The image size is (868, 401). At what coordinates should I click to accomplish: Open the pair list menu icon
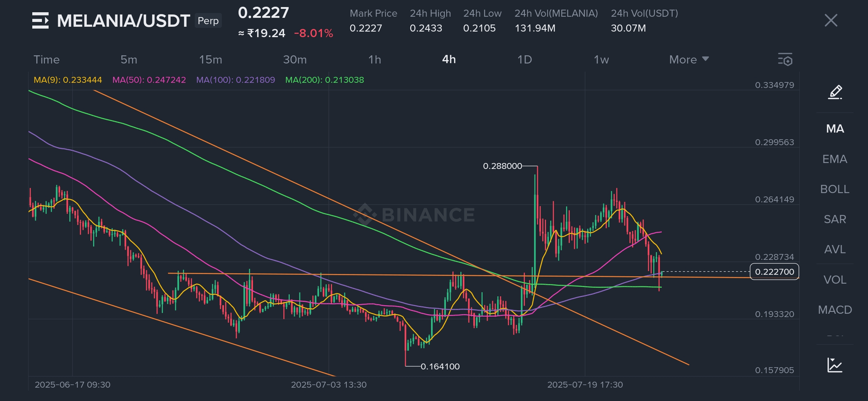pyautogui.click(x=40, y=20)
